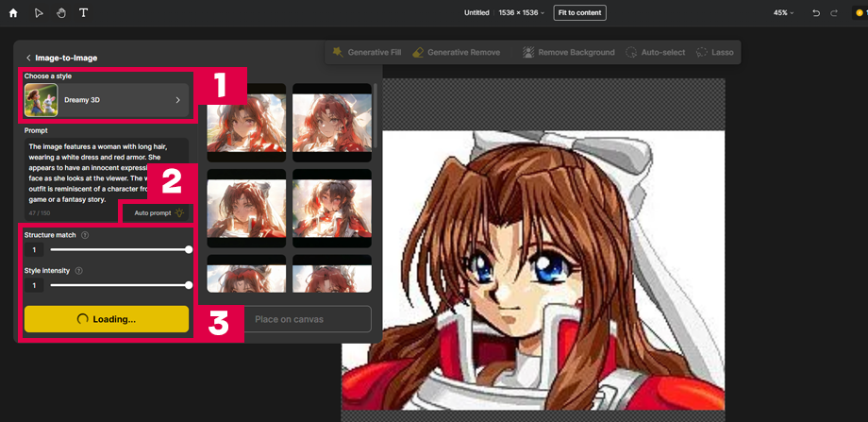Select second-row right result thumbnail
The width and height of the screenshot is (868, 422).
pos(332,209)
